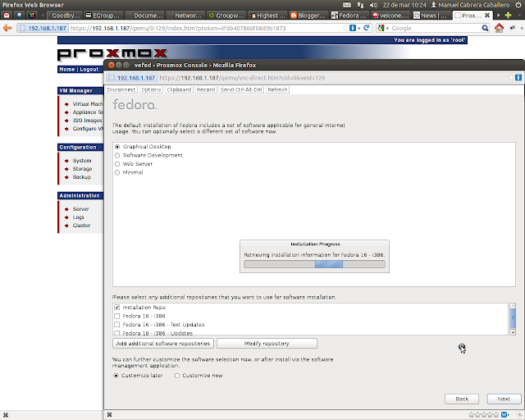Open the Storage link in the Proxmox sidebar

[x=82, y=169]
